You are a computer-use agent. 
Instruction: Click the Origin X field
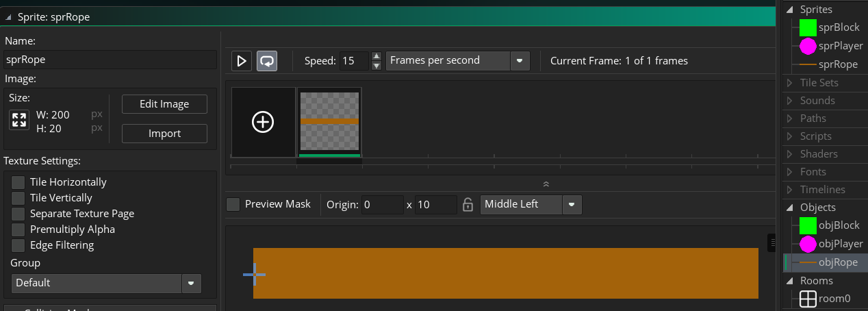tap(383, 204)
